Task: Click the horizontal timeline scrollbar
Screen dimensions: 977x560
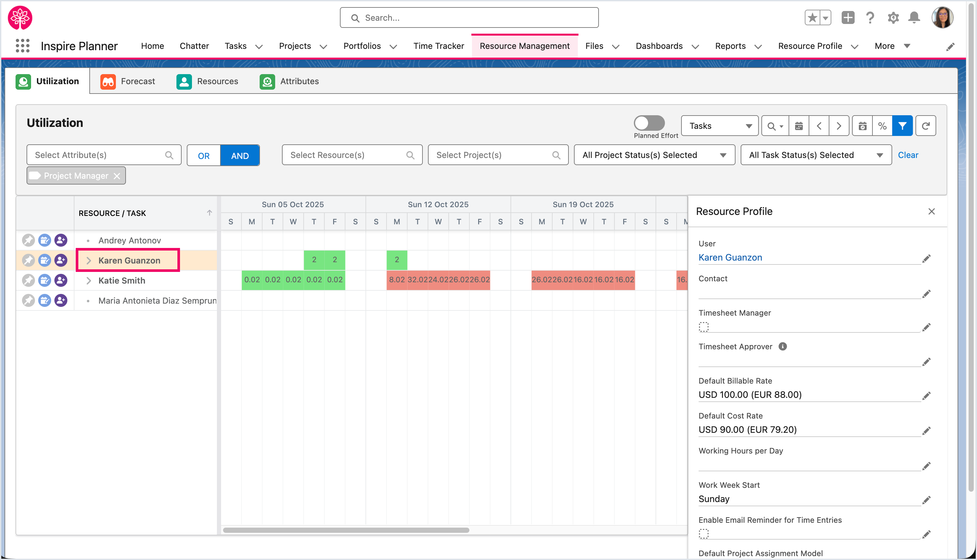Action: [346, 530]
